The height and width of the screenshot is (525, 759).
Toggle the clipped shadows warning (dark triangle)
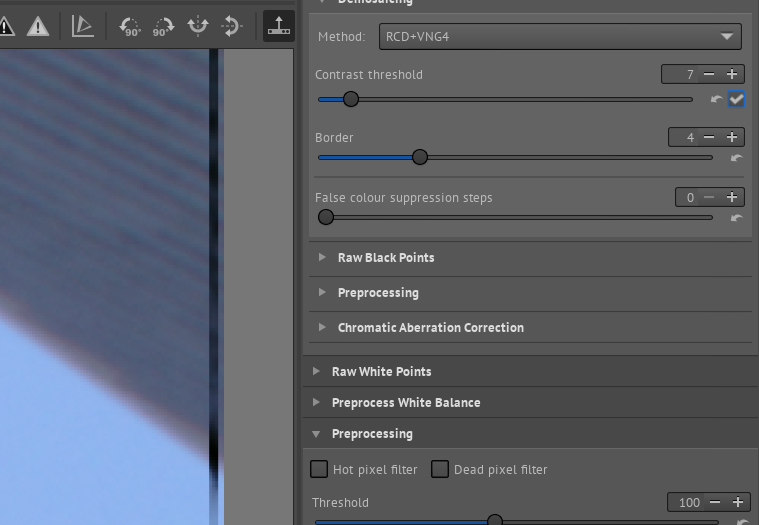tap(5, 26)
